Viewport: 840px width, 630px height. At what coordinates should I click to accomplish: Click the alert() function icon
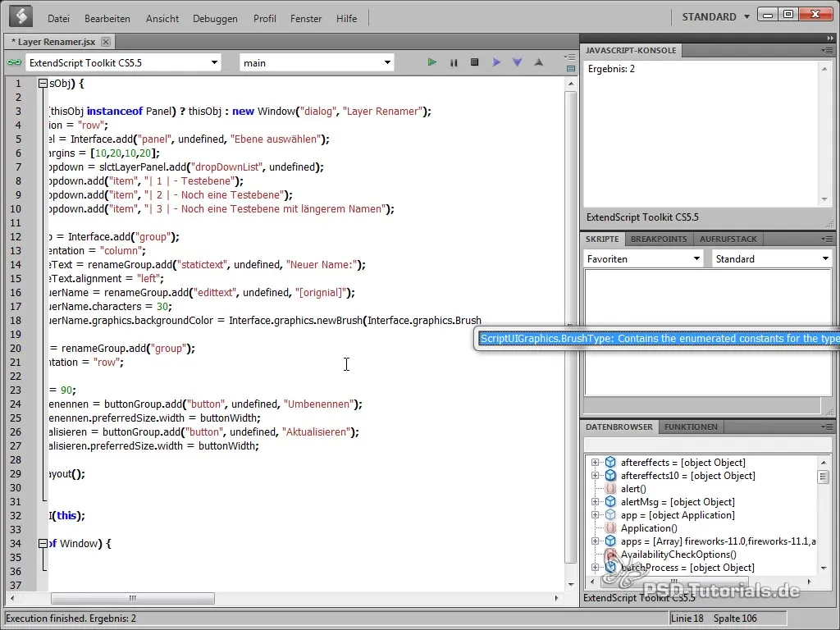(x=610, y=489)
